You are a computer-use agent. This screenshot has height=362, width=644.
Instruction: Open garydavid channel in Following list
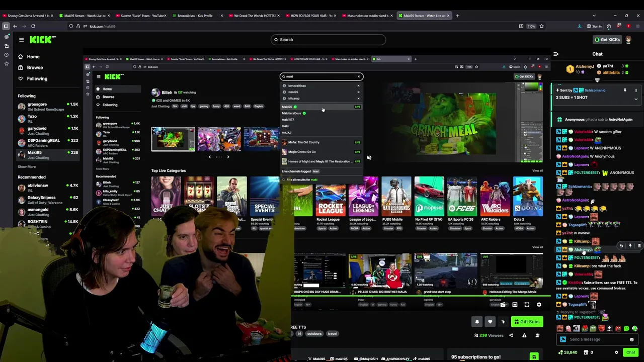pos(48,131)
